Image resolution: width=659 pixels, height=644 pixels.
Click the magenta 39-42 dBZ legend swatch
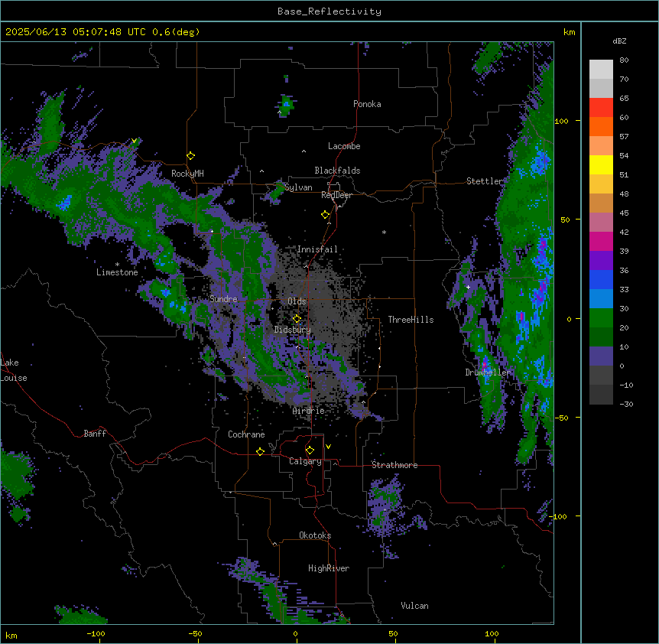(x=601, y=241)
